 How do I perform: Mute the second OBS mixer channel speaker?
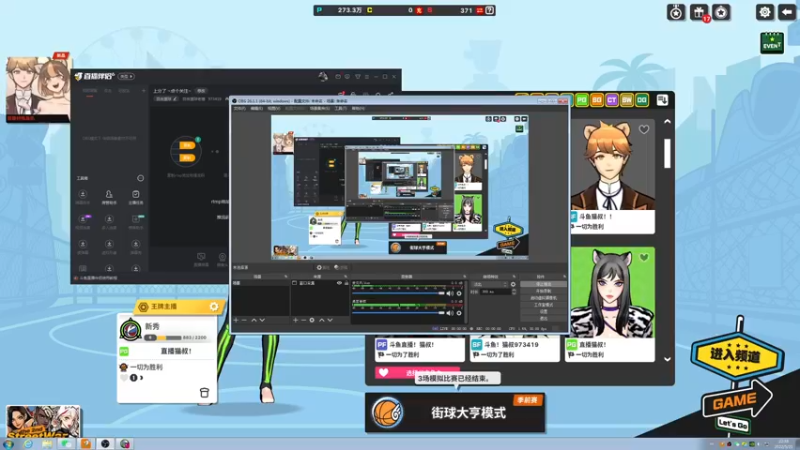450,313
